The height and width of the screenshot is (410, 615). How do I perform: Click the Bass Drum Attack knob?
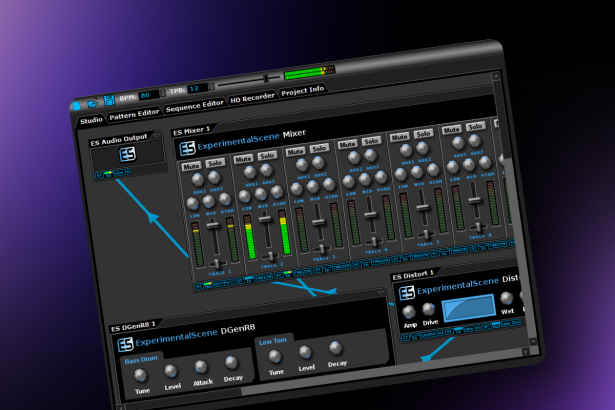[x=201, y=367]
